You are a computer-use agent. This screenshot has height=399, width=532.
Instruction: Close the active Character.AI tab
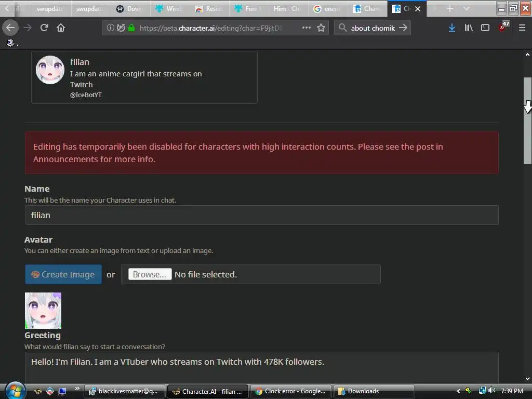pos(418,9)
